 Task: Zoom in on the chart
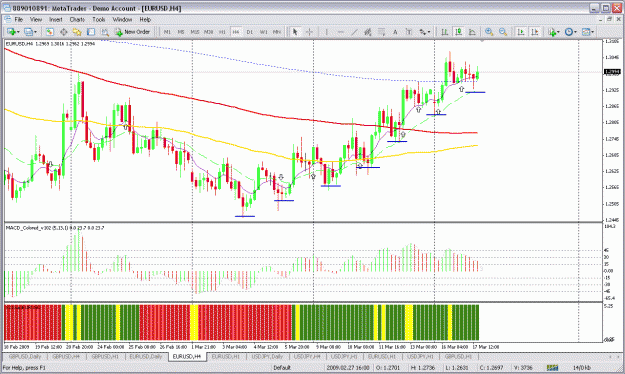[x=489, y=32]
